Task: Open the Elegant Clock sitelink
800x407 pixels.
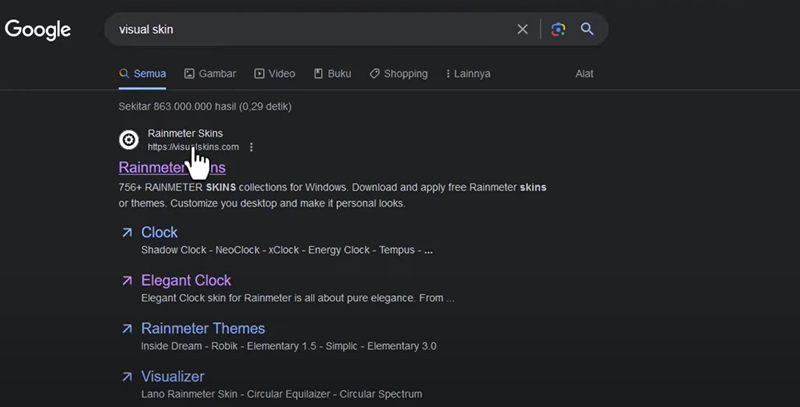Action: click(186, 280)
